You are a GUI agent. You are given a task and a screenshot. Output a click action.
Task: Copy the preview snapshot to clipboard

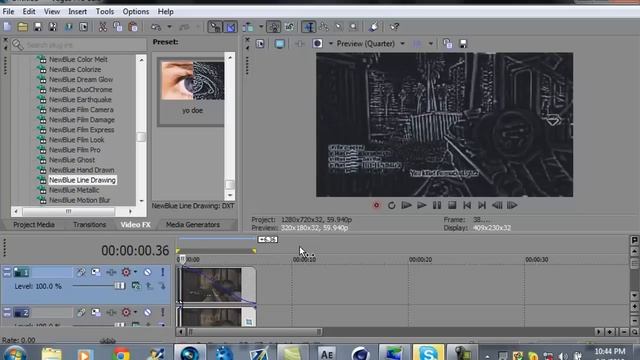(x=447, y=44)
